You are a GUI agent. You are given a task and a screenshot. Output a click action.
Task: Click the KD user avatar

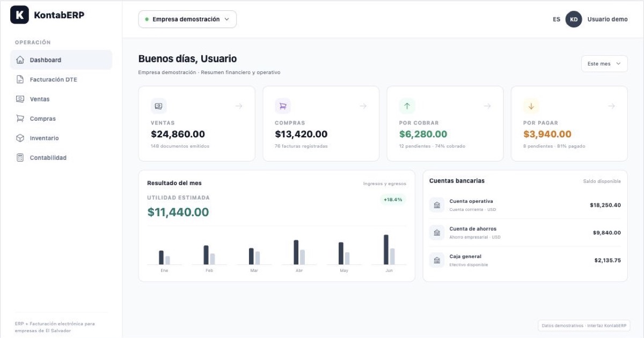[x=574, y=19]
